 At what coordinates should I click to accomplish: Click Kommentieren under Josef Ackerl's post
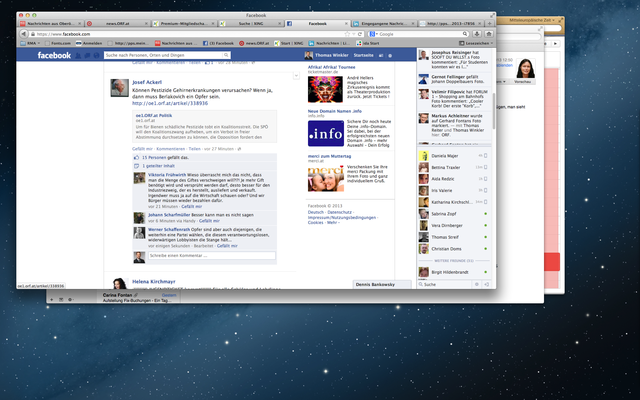point(171,149)
